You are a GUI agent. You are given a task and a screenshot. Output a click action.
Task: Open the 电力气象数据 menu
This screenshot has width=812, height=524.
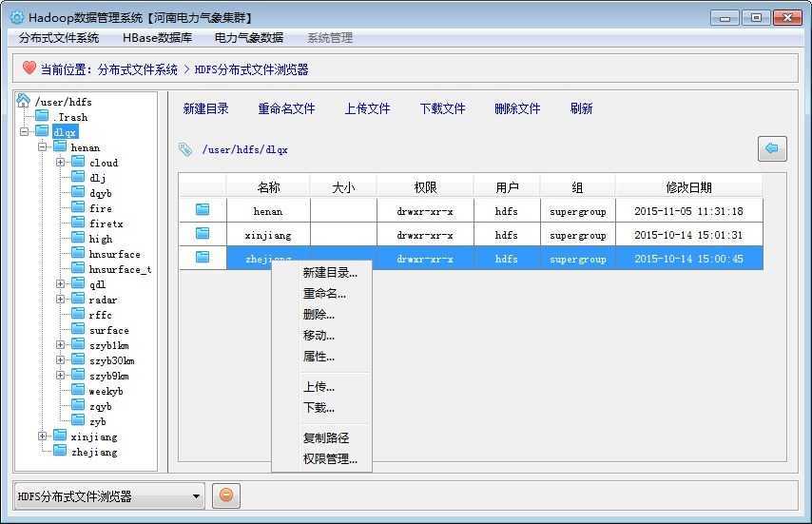click(249, 38)
